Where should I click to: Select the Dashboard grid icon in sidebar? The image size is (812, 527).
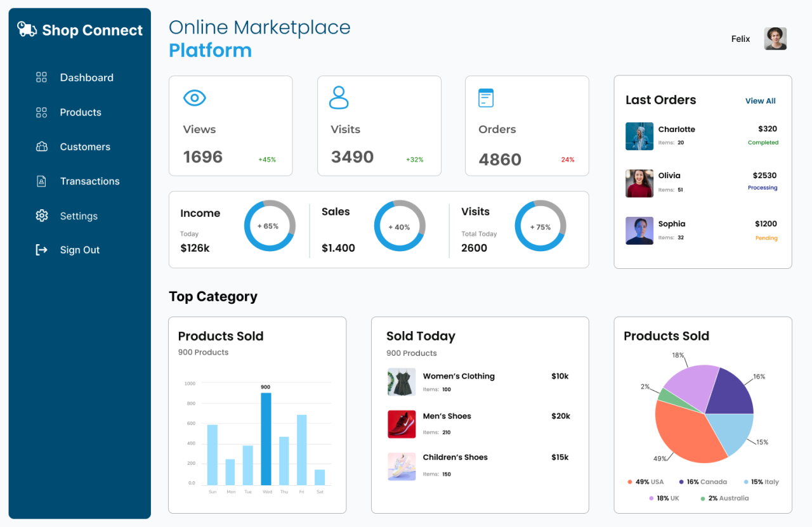coord(41,77)
